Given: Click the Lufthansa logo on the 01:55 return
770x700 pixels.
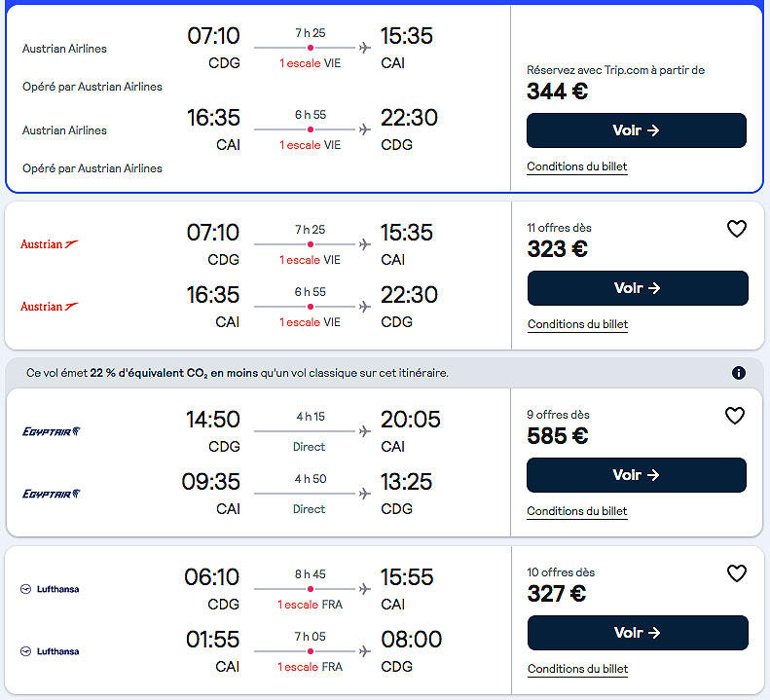Looking at the screenshot, I should (x=50, y=651).
